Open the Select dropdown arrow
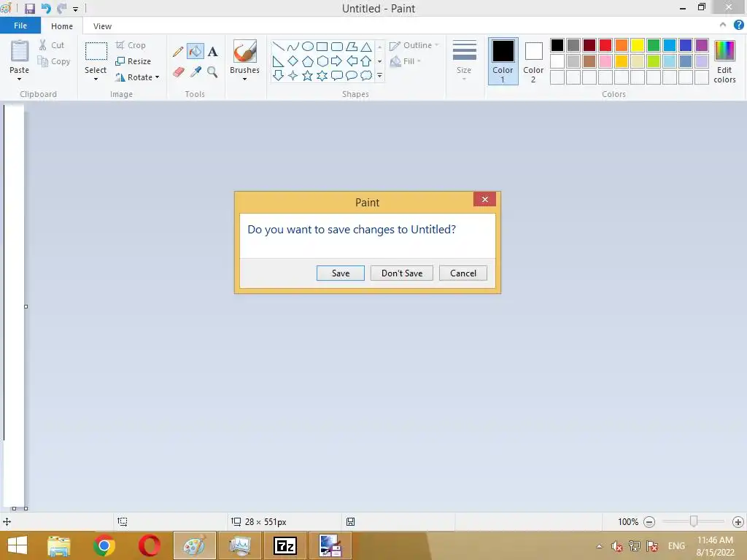 pyautogui.click(x=96, y=79)
